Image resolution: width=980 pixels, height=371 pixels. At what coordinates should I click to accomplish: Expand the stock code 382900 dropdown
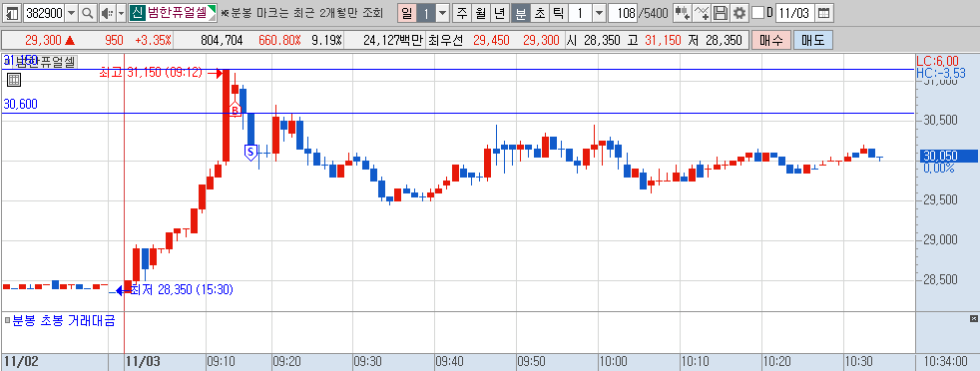[x=71, y=13]
